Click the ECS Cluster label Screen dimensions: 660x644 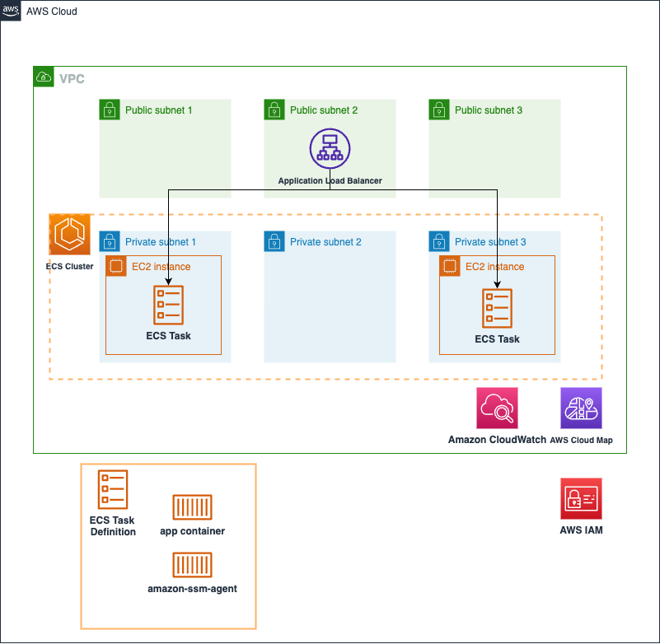pos(69,266)
